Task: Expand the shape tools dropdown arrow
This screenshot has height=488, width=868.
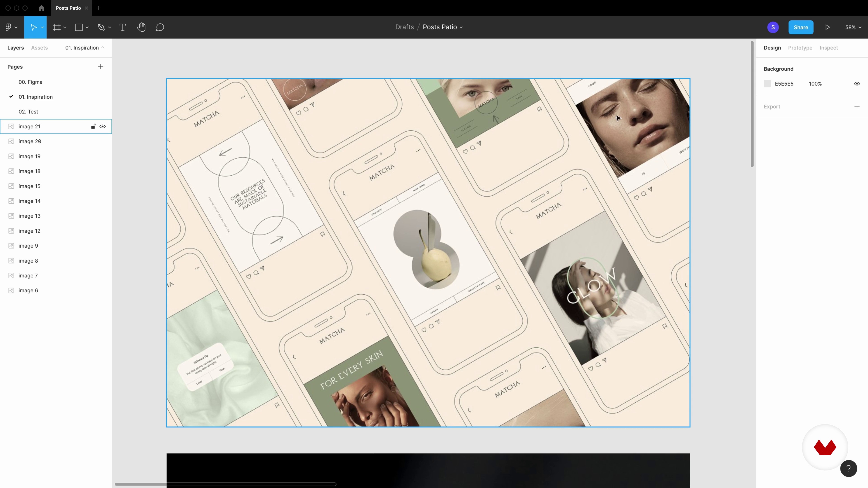Action: [87, 28]
